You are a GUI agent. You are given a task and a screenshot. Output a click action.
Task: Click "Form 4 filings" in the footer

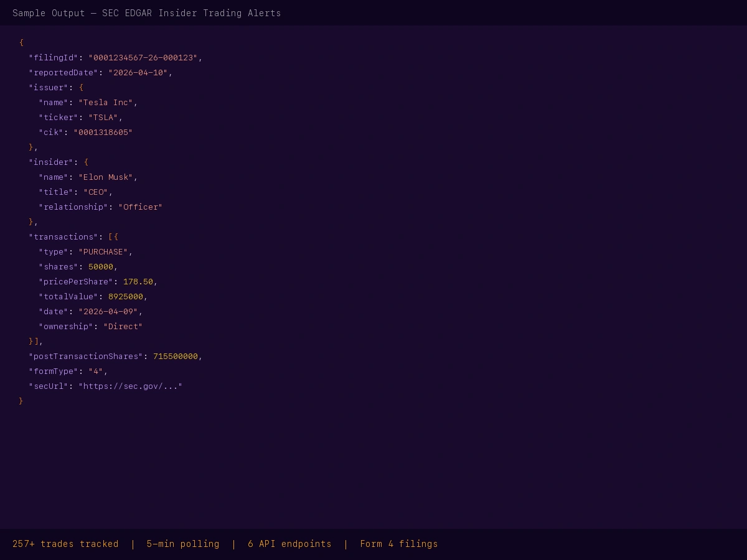coord(399,544)
